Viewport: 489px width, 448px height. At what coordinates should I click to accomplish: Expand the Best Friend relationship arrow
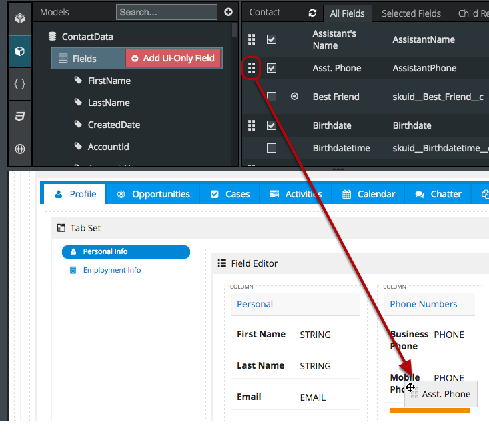click(294, 97)
